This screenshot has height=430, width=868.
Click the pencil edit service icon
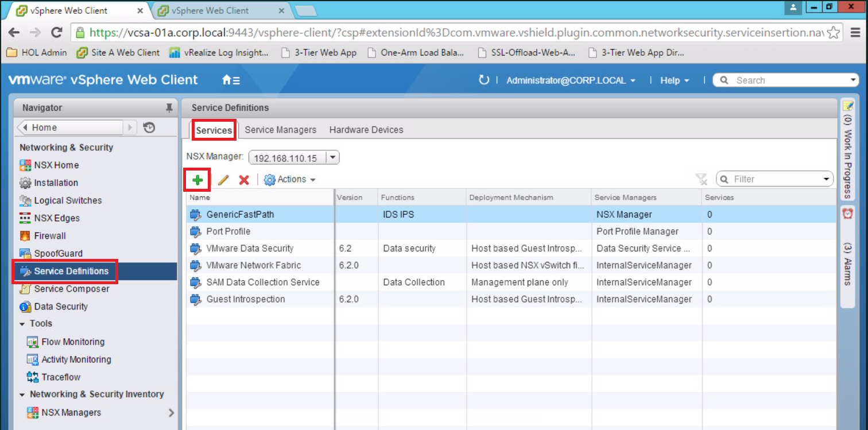(223, 180)
